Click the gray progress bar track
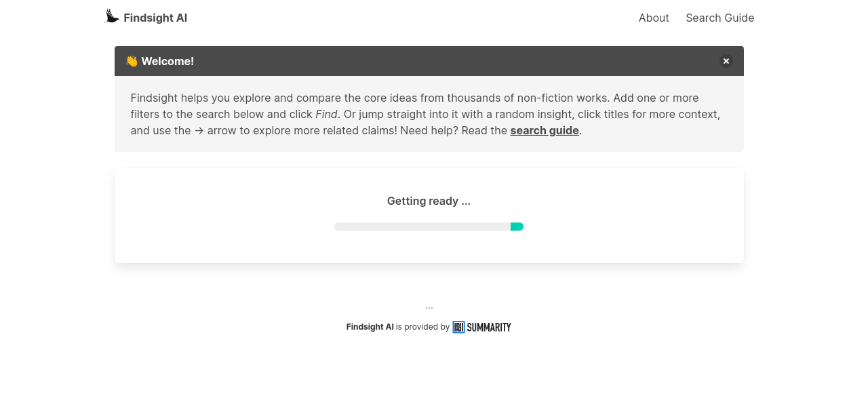 coord(420,227)
